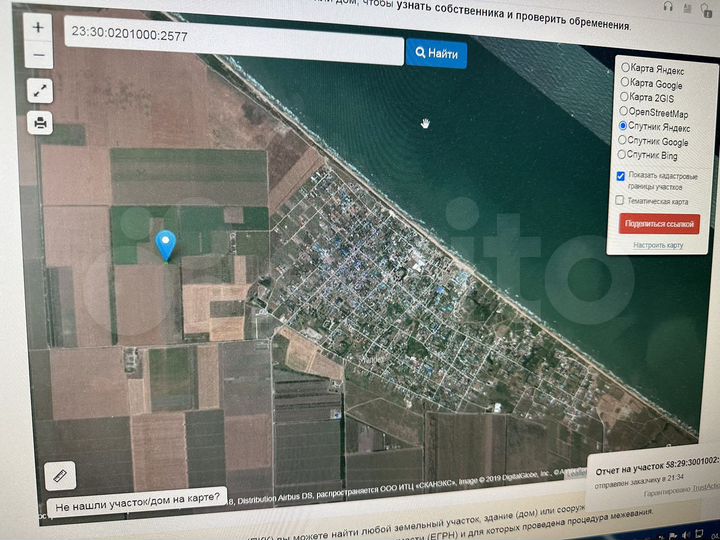Click the blue location pin marker
720x540 pixels.
point(165,244)
